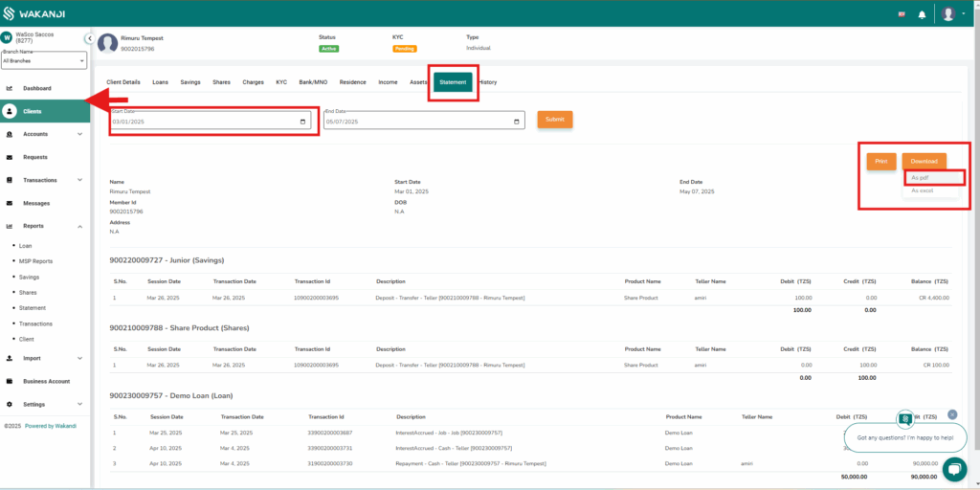Expand the Transactions menu chevron
Screen dimensions: 980x490
click(x=80, y=180)
